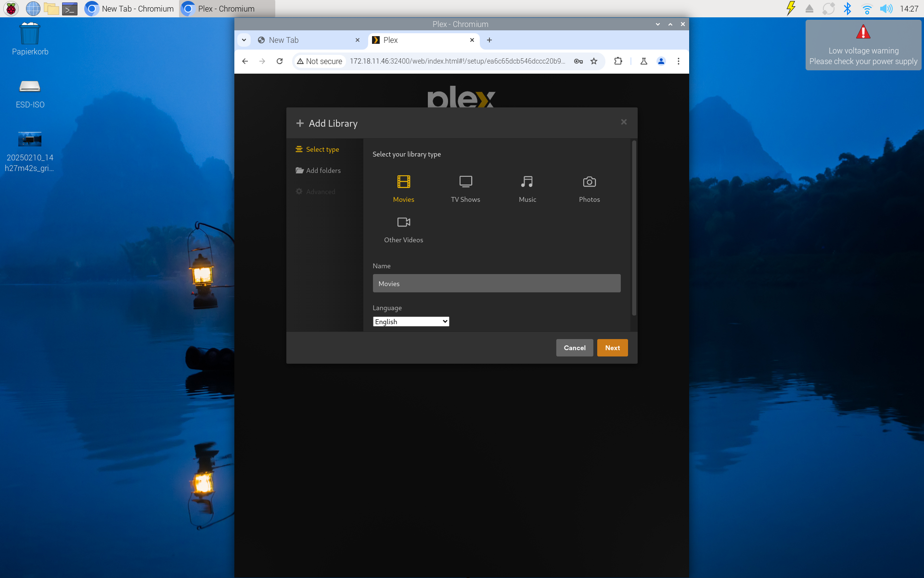Choose the TV Shows library type
Viewport: 924px width, 578px height.
tap(465, 189)
